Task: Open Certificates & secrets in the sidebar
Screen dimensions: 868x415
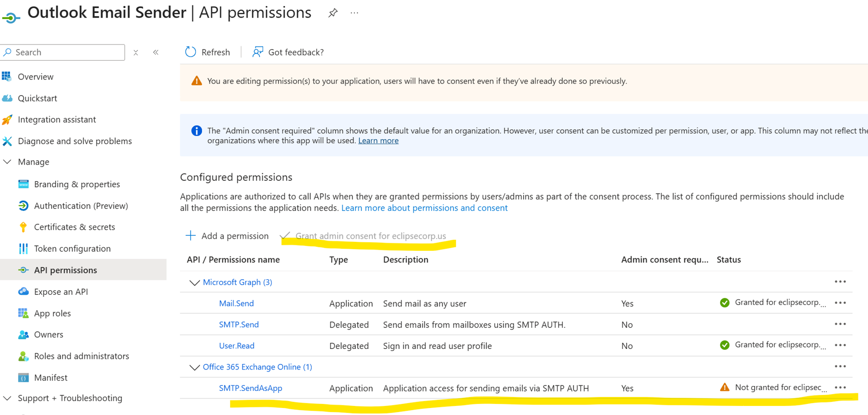Action: (x=74, y=227)
